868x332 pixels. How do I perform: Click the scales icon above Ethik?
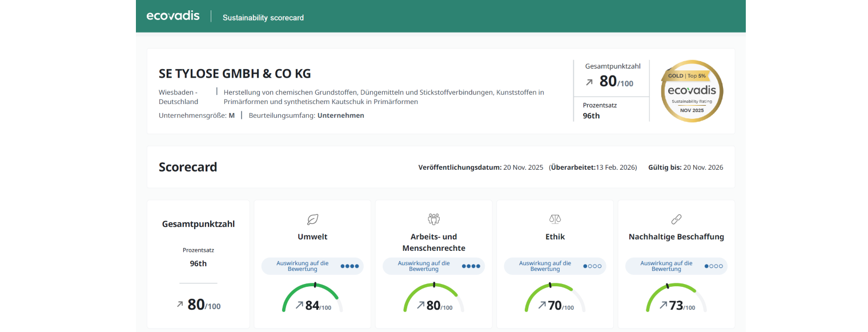[x=554, y=218]
